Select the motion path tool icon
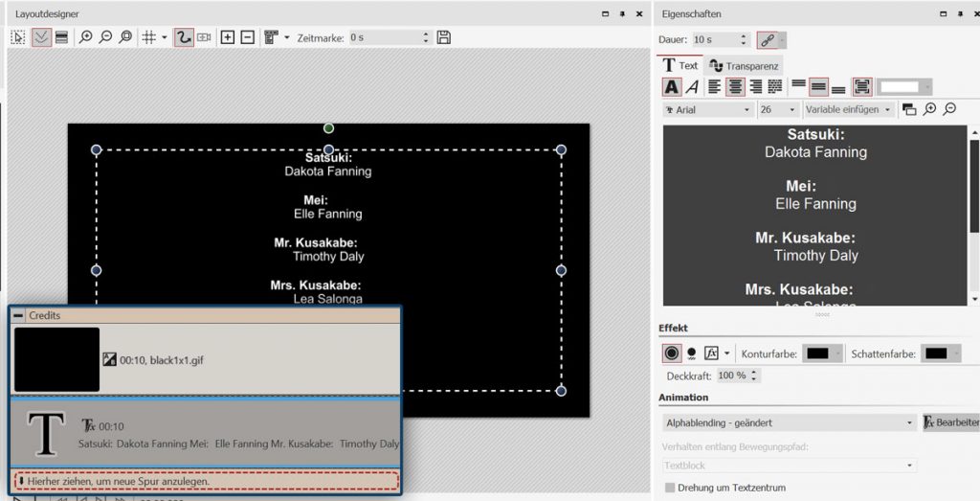This screenshot has width=980, height=501. (184, 37)
